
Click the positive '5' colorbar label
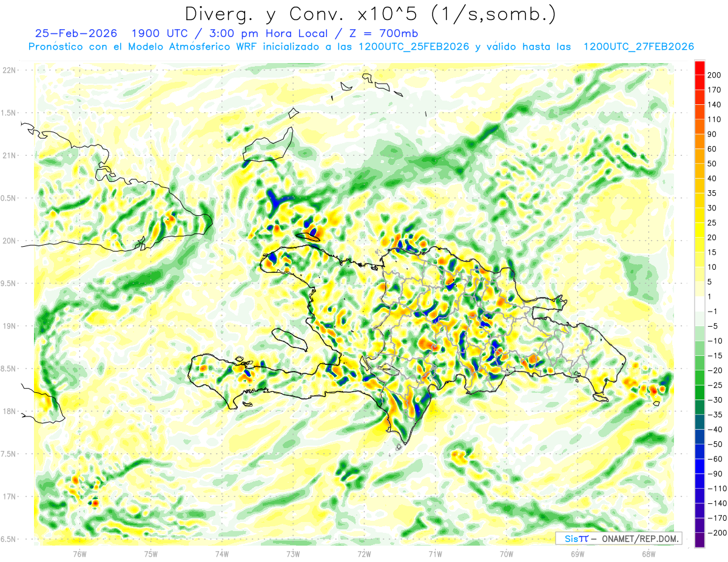711,282
